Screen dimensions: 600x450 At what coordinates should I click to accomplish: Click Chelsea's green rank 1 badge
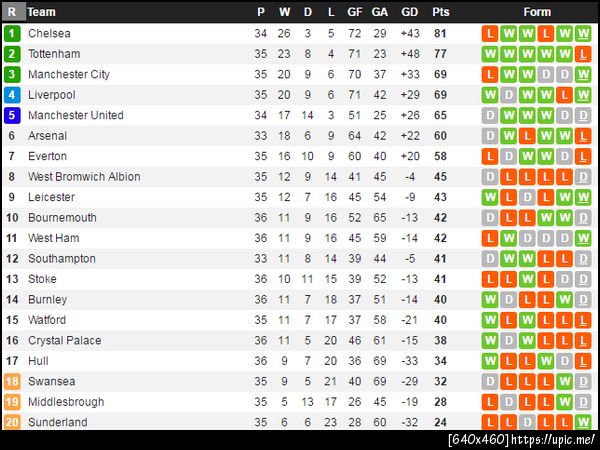(x=12, y=33)
